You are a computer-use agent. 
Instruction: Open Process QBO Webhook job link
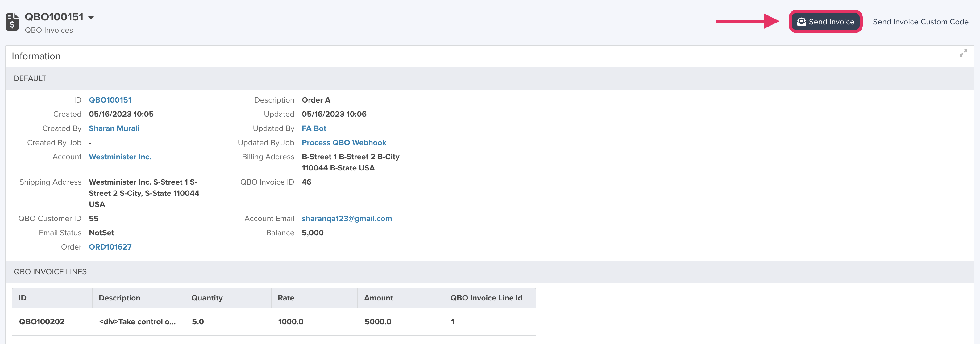coord(344,143)
